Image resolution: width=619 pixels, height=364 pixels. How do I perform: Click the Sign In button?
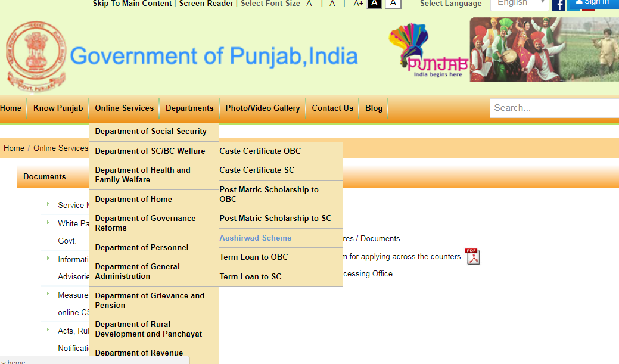click(x=593, y=4)
